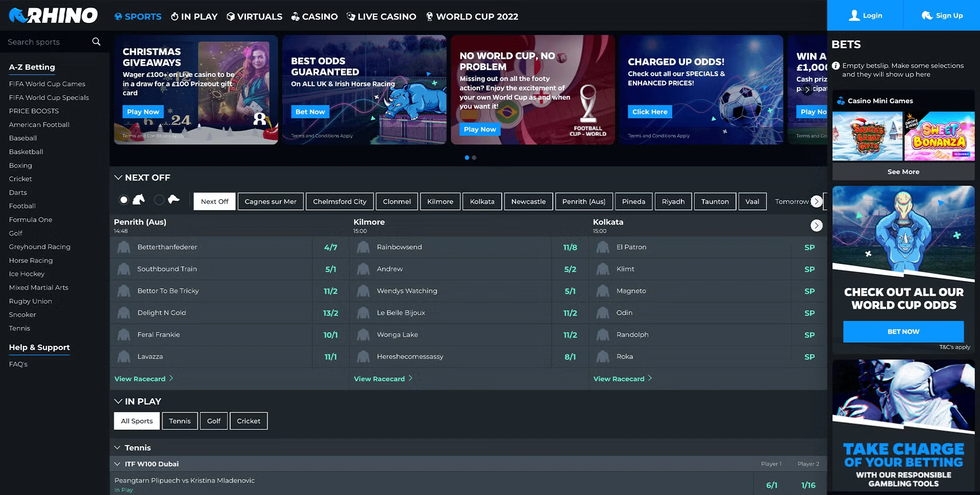Open Sweet Bonanza game thumbnail
Viewport: 980px width, 495px height.
[940, 136]
